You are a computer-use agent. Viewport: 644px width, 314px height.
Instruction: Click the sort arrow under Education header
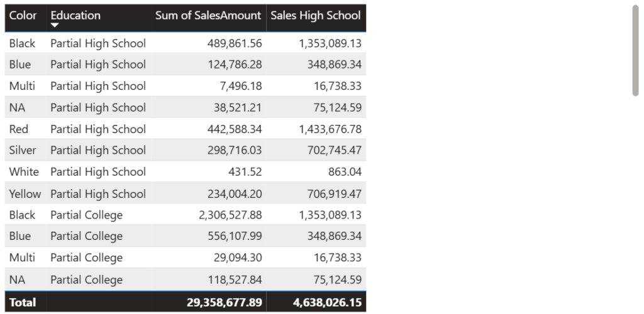[x=55, y=25]
